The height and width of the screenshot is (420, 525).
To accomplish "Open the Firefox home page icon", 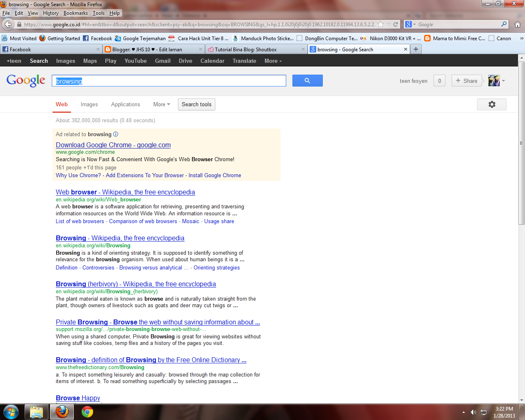I will [x=518, y=24].
